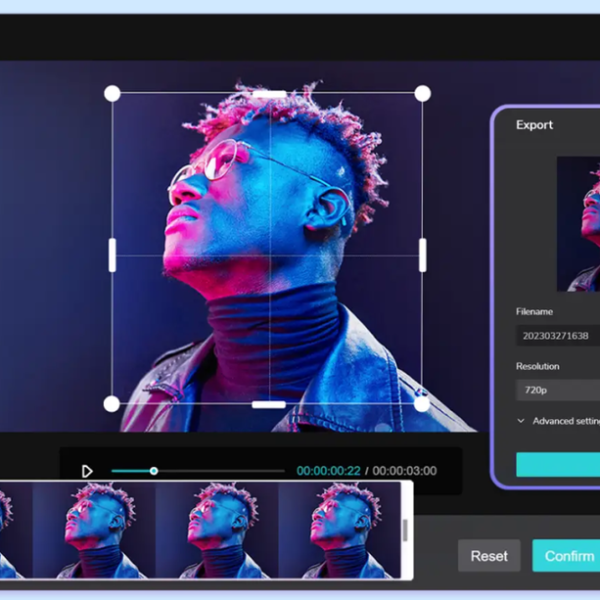Click the right edge crop handle
Viewport: 600px width, 600px height.
coord(422,255)
